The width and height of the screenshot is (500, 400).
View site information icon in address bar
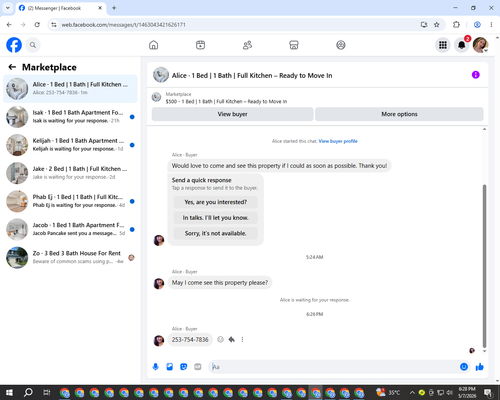[54, 25]
